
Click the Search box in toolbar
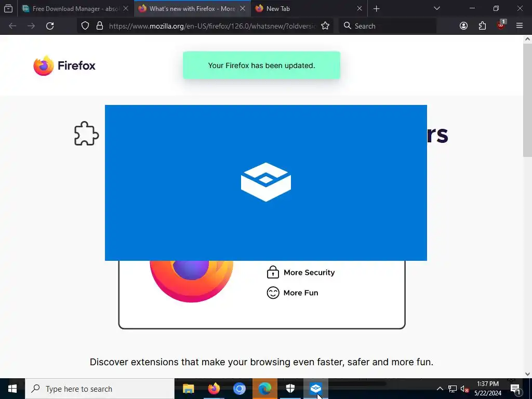(388, 26)
